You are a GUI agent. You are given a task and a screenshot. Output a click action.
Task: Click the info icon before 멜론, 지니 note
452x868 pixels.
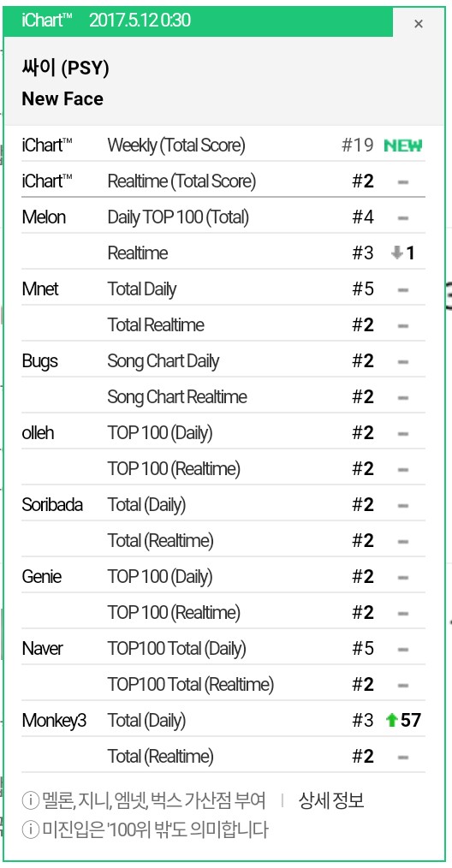tap(30, 800)
